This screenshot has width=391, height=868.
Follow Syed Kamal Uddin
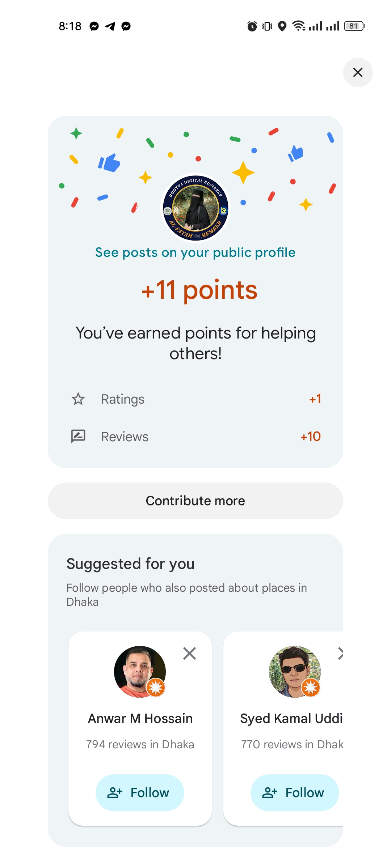pyautogui.click(x=295, y=792)
